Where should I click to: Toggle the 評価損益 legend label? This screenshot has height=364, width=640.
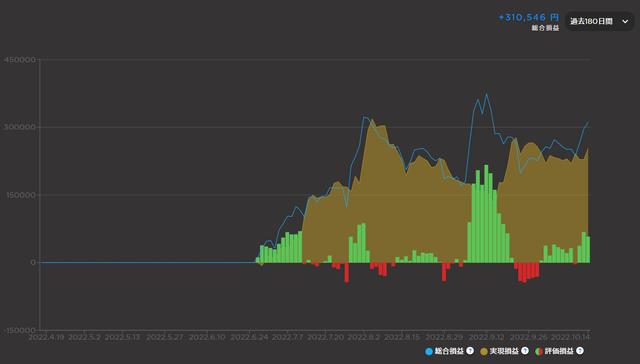pyautogui.click(x=559, y=351)
